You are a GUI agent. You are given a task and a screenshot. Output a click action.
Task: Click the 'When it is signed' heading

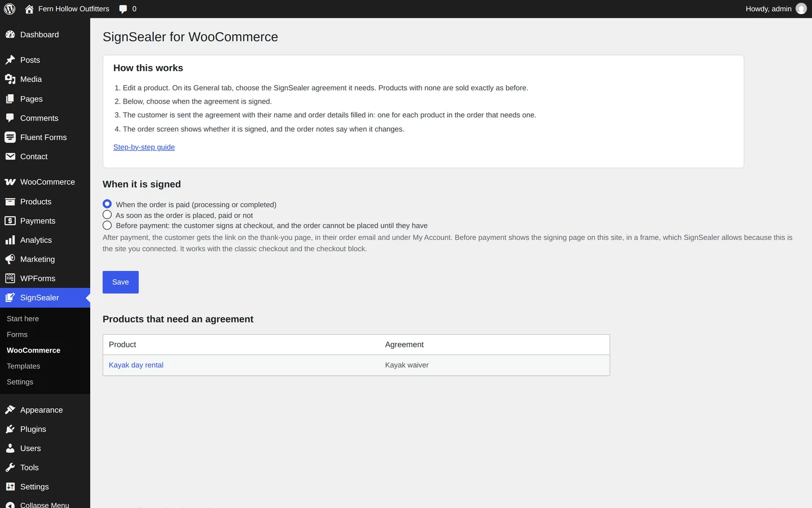click(x=142, y=184)
